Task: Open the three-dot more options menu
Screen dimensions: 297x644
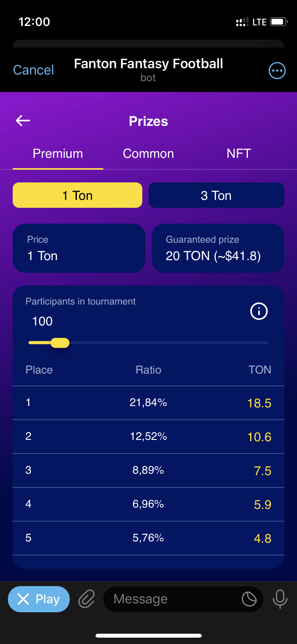Action: coord(277,71)
